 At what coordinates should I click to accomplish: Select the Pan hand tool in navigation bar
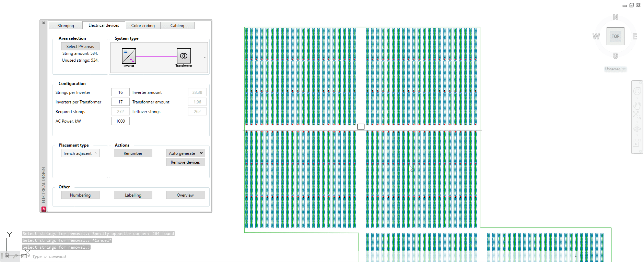637,105
